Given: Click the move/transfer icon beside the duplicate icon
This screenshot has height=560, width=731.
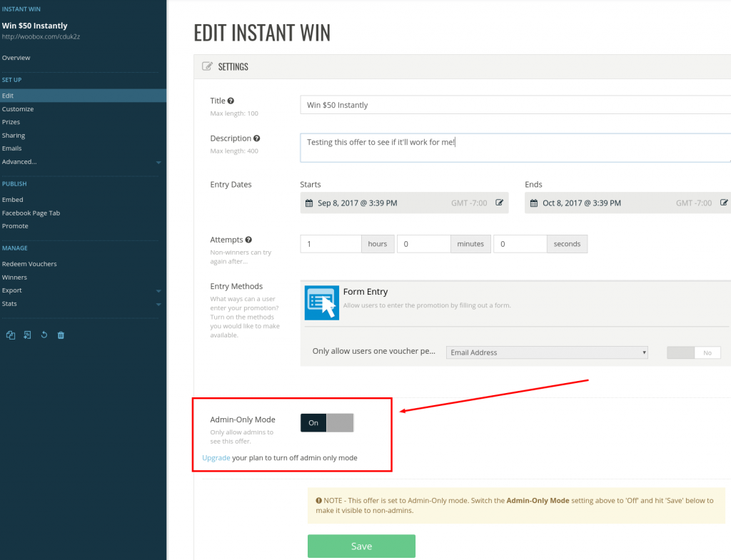Looking at the screenshot, I should (27, 335).
